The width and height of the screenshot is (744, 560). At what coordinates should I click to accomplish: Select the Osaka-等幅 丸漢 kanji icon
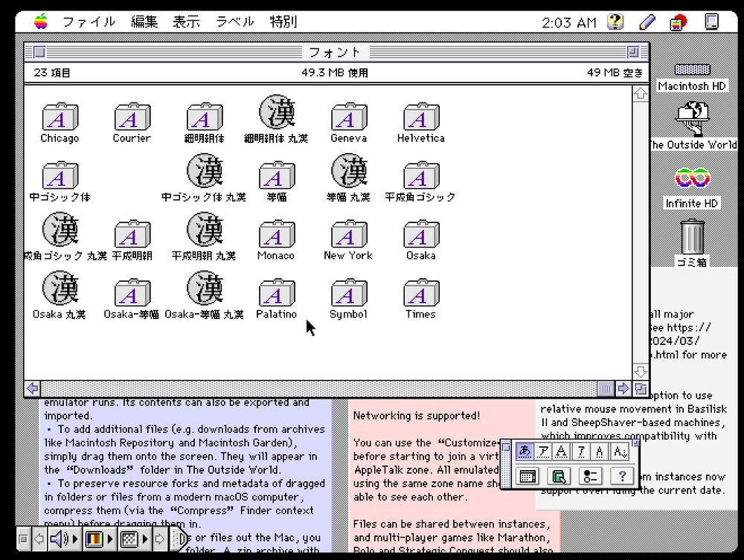(x=205, y=289)
